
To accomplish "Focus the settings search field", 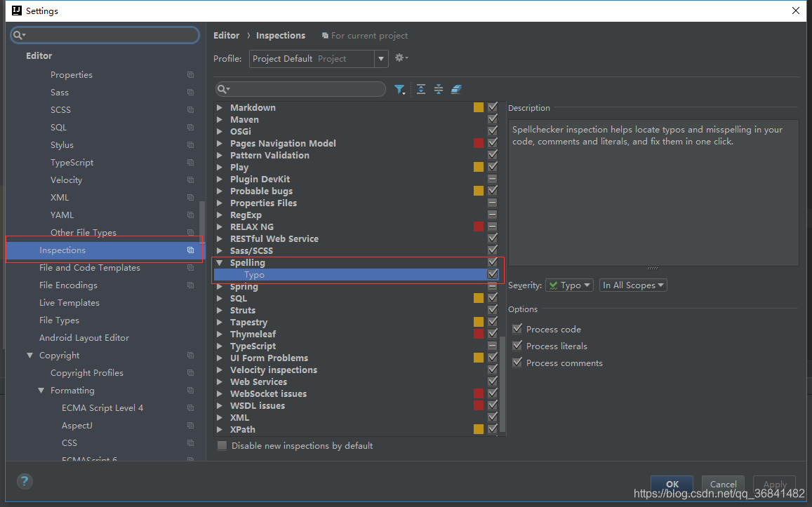I will (105, 34).
